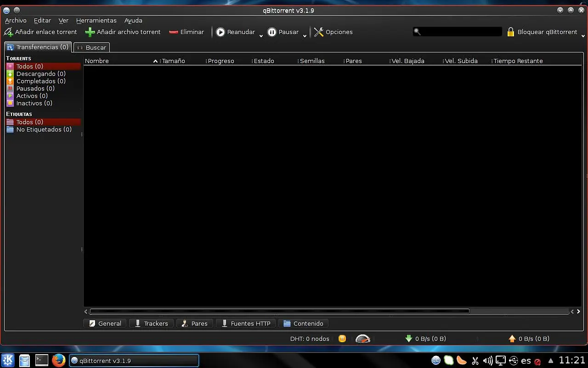Sort by the Vel. Subida column header
This screenshot has height=368, width=588.
pos(467,61)
